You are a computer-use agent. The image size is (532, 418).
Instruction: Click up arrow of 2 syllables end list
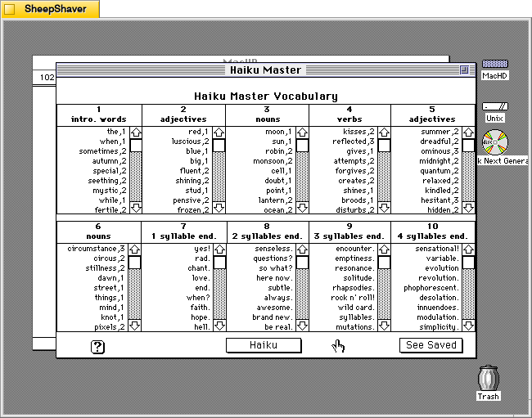302,249
